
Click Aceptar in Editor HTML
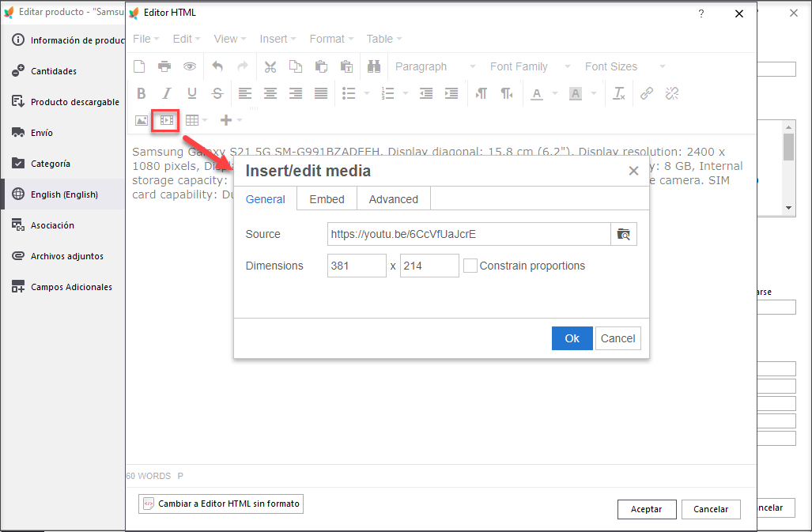point(647,509)
